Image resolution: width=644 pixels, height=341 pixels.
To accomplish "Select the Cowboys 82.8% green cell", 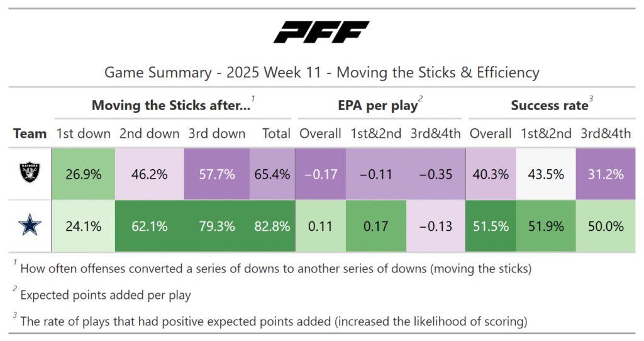I will click(272, 226).
